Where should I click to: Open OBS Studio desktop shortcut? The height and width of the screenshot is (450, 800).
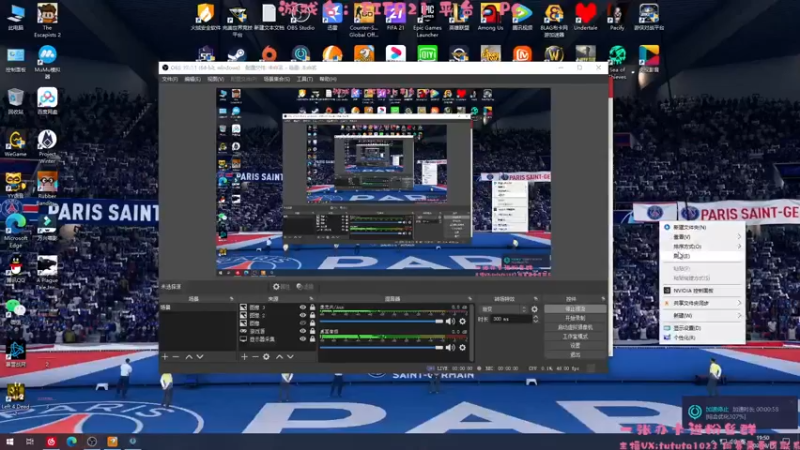(x=301, y=17)
